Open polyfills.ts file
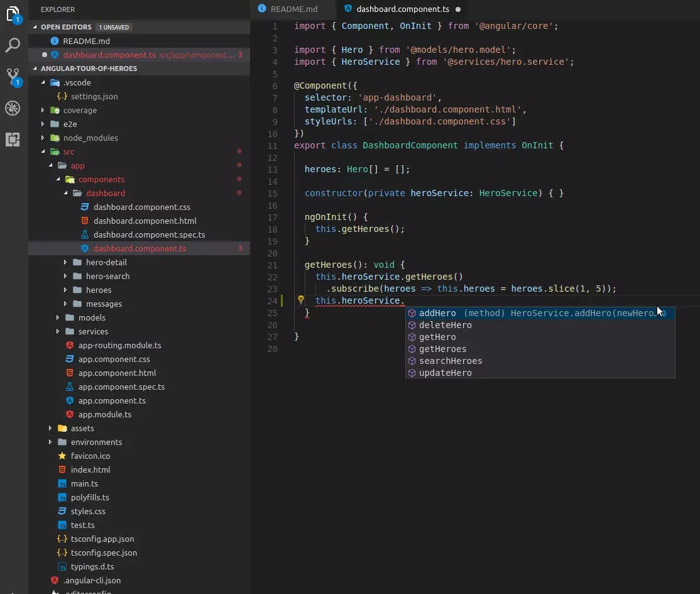Viewport: 700px width, 594px height. pos(139,497)
